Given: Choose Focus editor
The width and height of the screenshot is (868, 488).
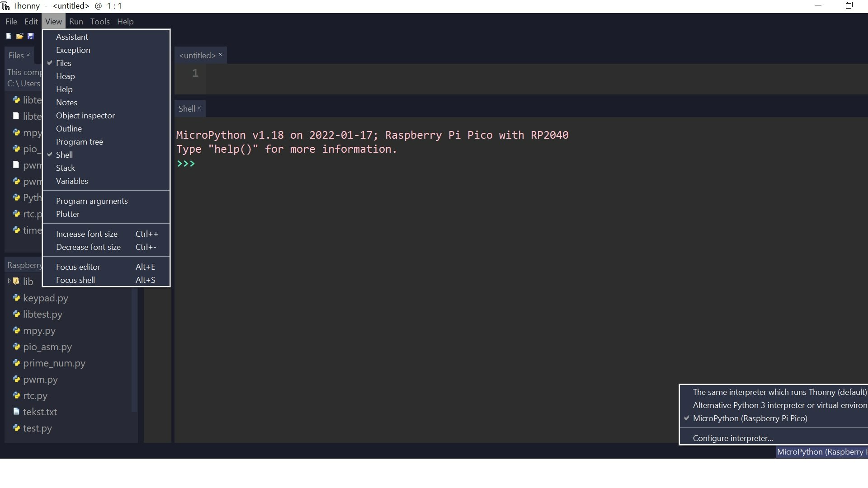Looking at the screenshot, I should pos(106,267).
